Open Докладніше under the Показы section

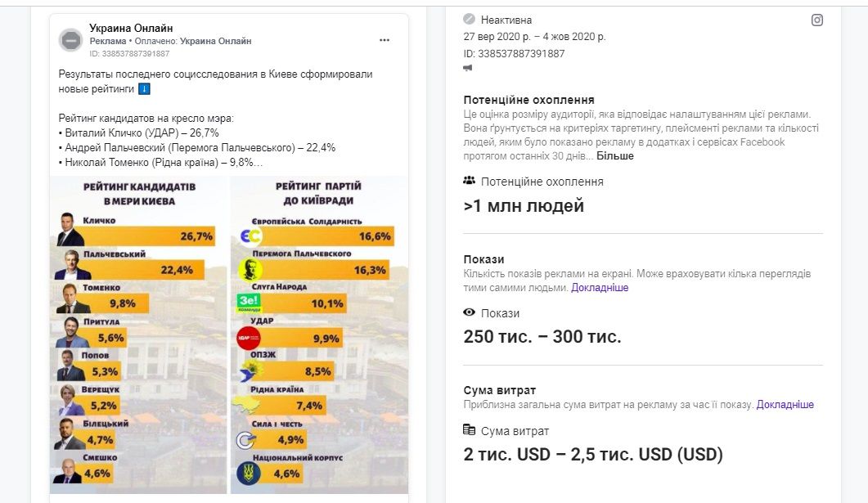600,288
